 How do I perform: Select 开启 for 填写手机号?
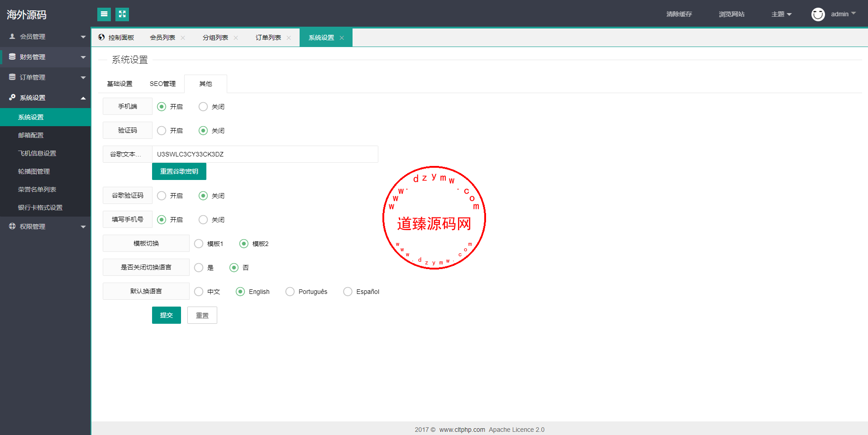tap(162, 220)
